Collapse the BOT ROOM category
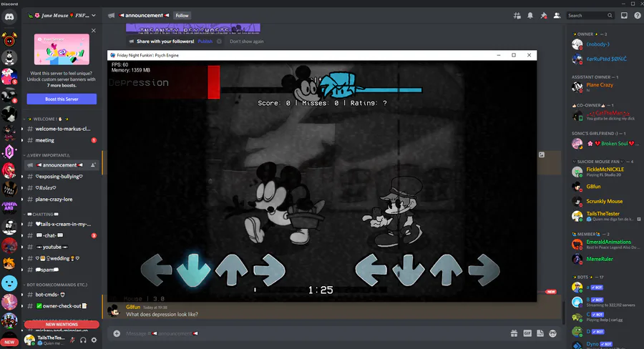Viewport: 644px width, 349px height. click(x=55, y=285)
